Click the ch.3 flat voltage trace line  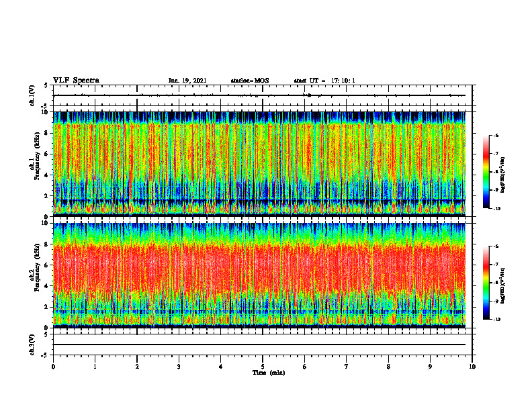pyautogui.click(x=259, y=345)
